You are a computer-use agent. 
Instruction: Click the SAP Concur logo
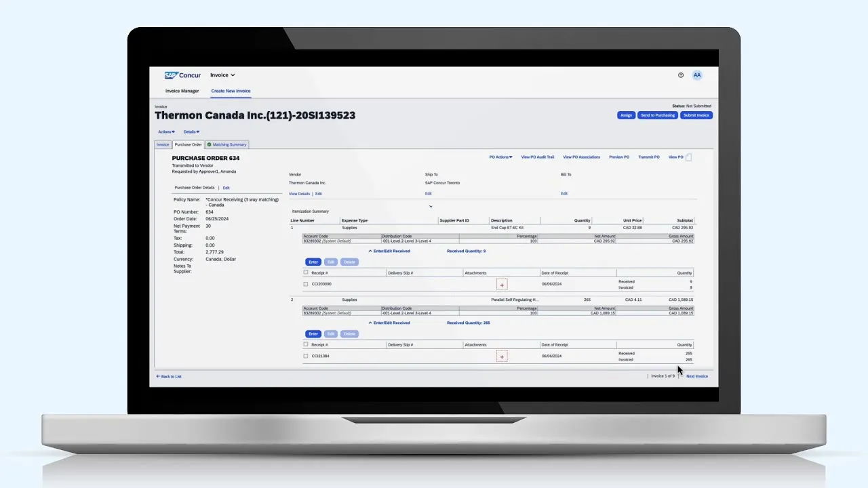click(182, 75)
